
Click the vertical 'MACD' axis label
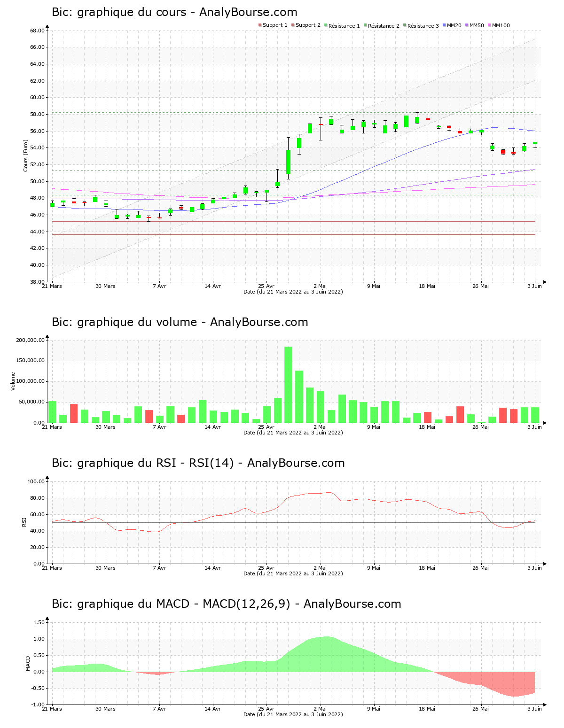tap(28, 663)
